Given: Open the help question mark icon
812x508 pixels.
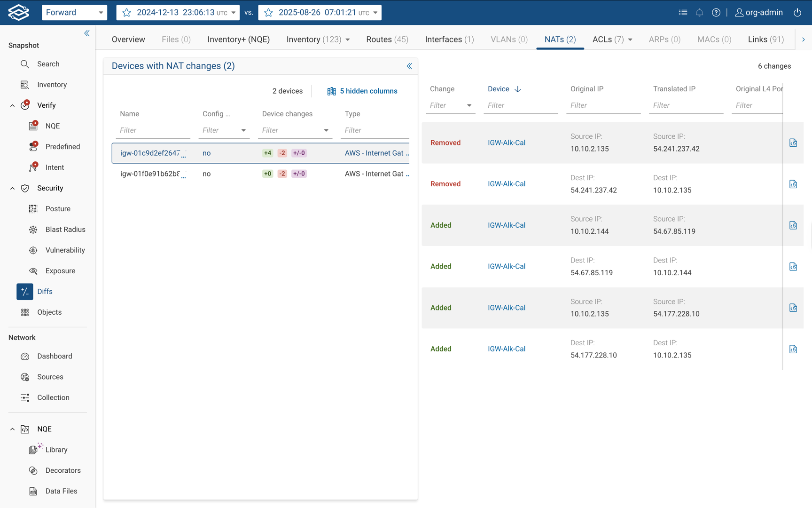Looking at the screenshot, I should point(716,13).
